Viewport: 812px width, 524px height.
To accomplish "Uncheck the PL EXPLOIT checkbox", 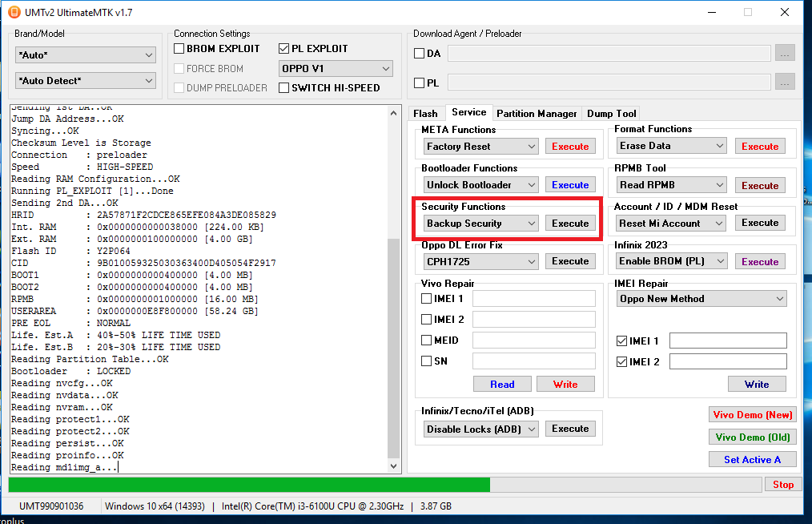I will coord(285,49).
